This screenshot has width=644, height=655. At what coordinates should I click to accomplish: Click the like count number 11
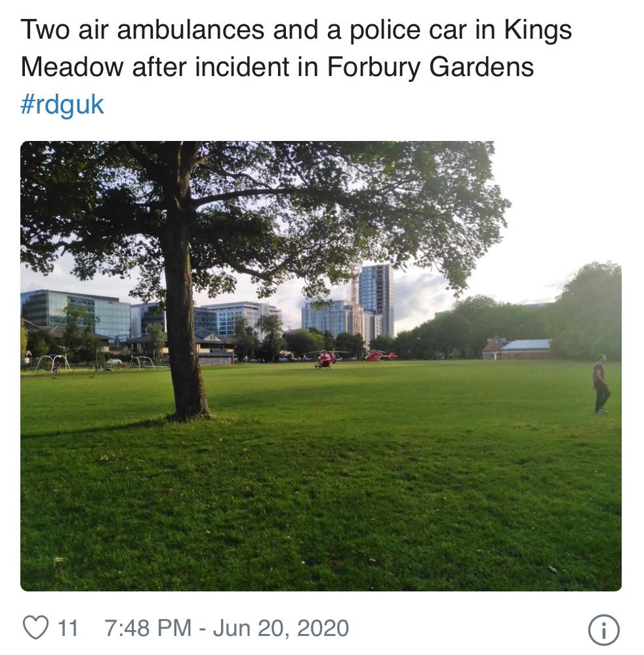pos(68,628)
